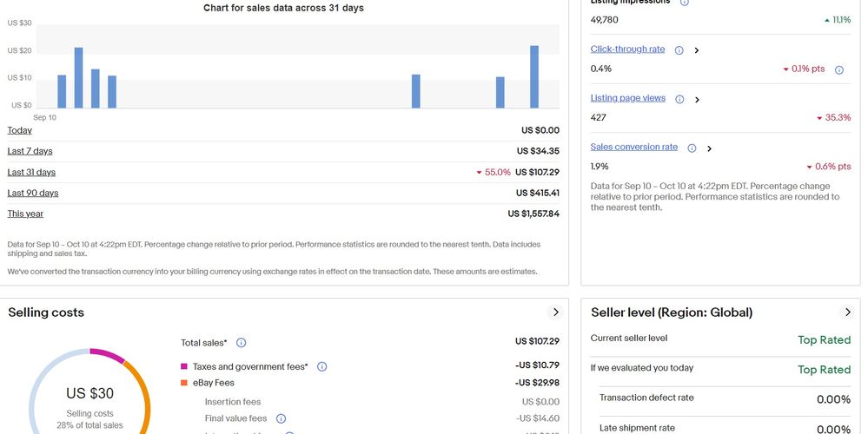This screenshot has width=868, height=434.
Task: Open the Listing page views link
Action: [627, 98]
